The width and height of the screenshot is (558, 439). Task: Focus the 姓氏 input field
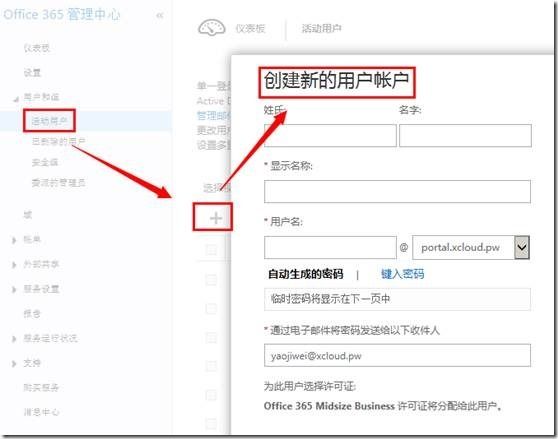point(330,136)
